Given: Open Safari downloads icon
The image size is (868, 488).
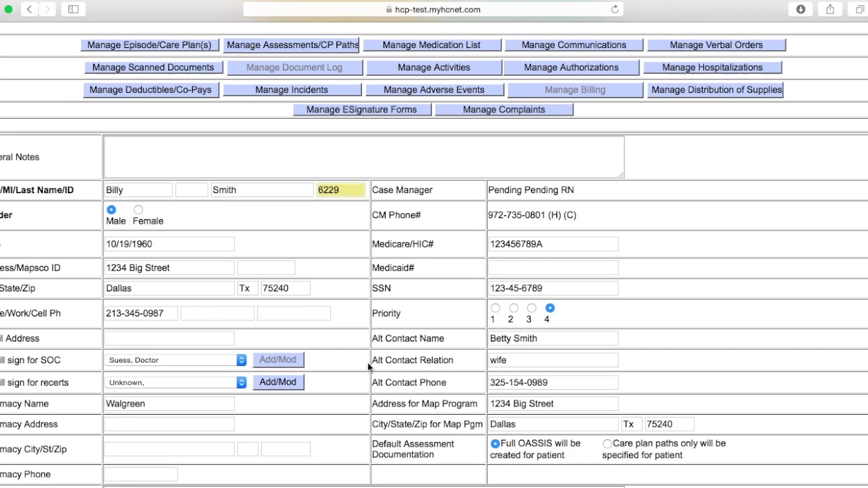Looking at the screenshot, I should tap(801, 9).
